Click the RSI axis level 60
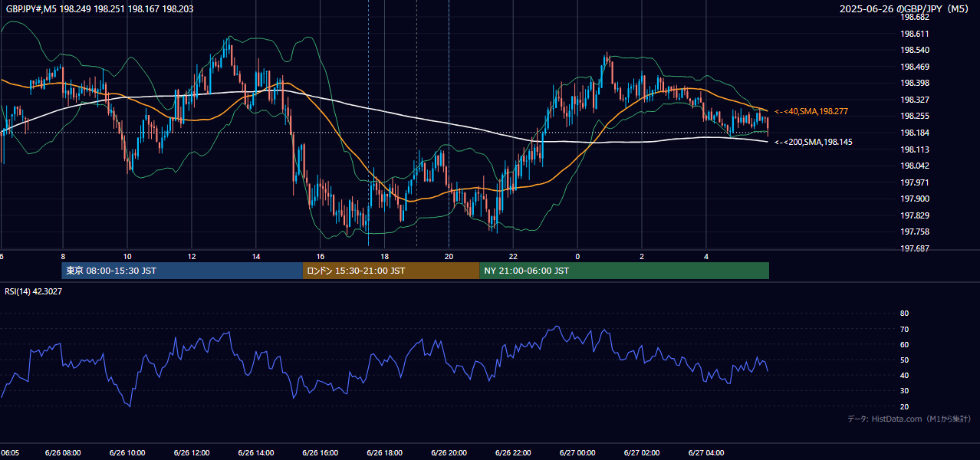 [904, 344]
